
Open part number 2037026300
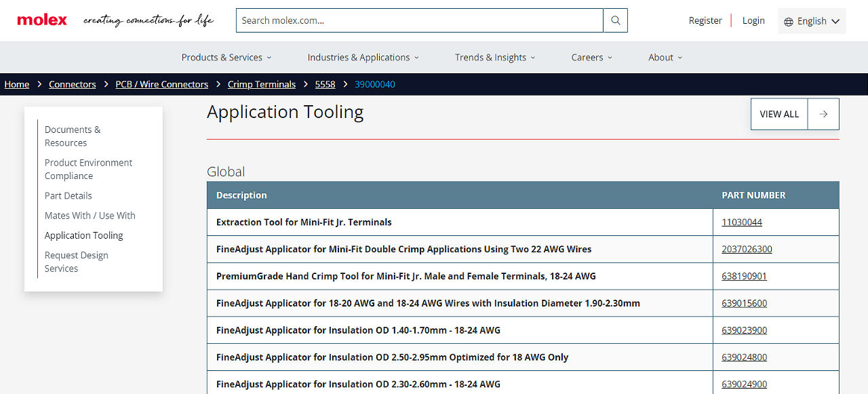pyautogui.click(x=747, y=249)
